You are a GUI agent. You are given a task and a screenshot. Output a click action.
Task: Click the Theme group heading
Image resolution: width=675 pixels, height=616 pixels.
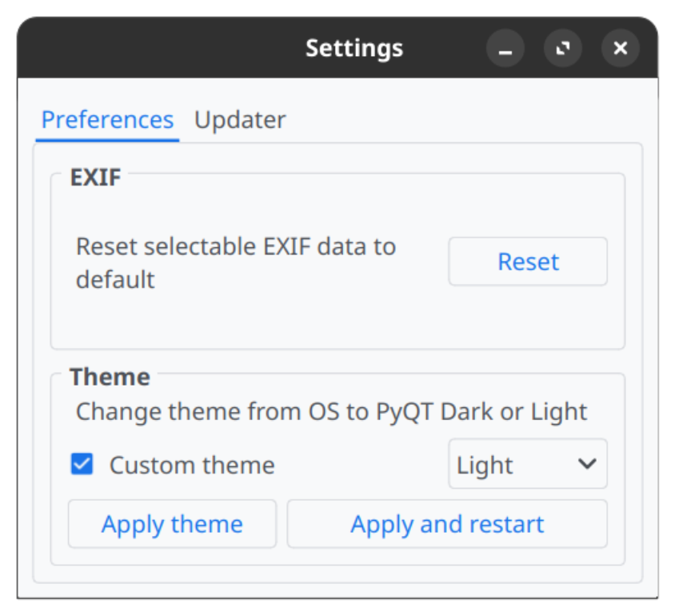[110, 377]
